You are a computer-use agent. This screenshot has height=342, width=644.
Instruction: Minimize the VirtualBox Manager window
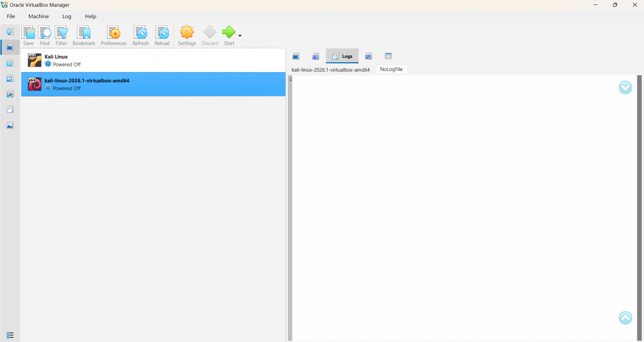pyautogui.click(x=596, y=5)
